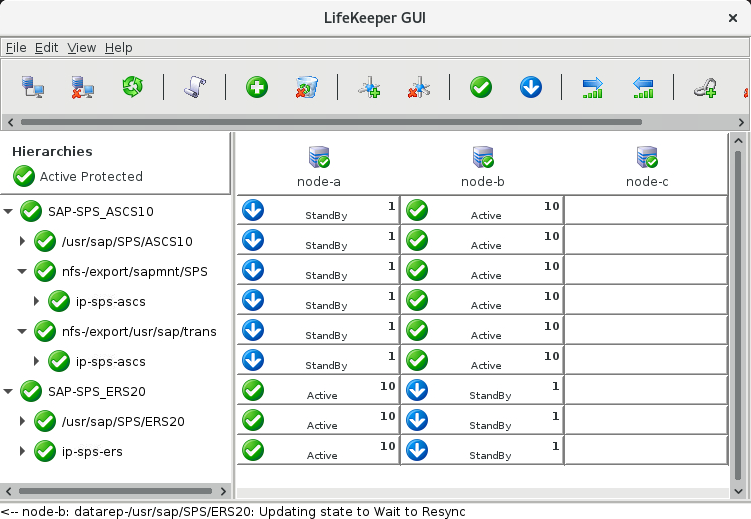Viewport: 751px width, 519px height.
Task: Collapse the nfs-/export/sapmnt/SPS node
Action: tap(22, 271)
